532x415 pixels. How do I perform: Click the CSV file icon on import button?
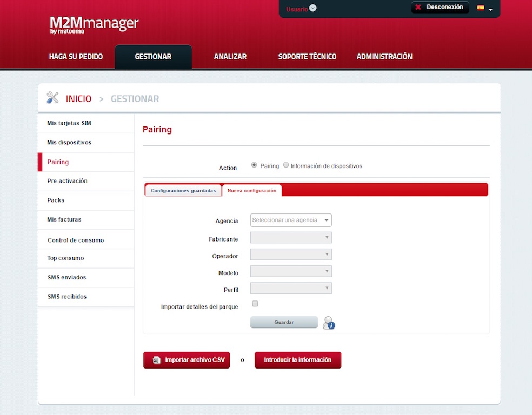tap(156, 360)
